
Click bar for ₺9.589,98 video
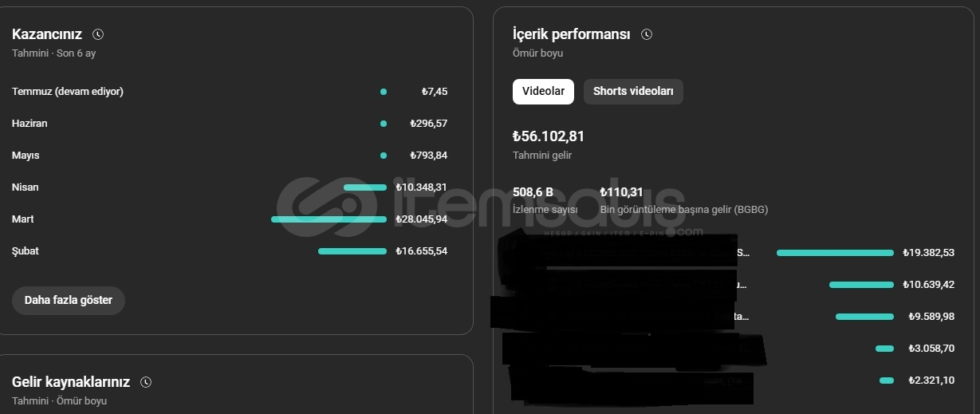864,317
